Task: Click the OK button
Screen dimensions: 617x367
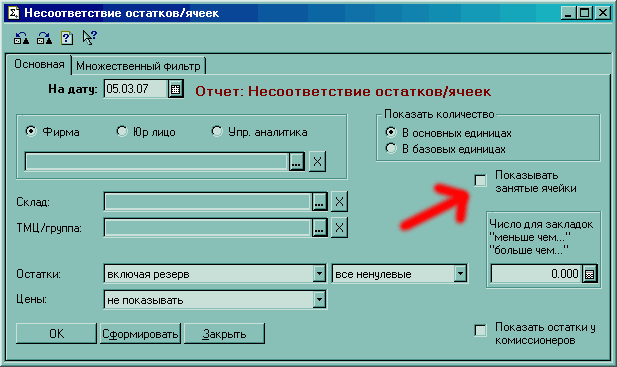Action: click(56, 334)
